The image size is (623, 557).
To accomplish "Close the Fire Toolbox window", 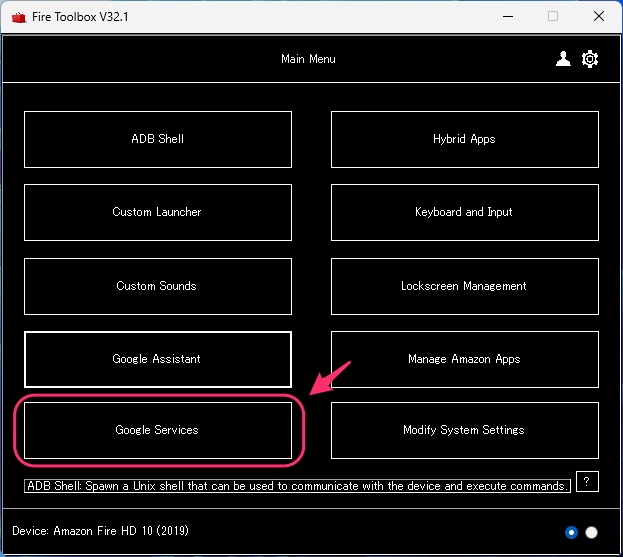I will [x=599, y=16].
